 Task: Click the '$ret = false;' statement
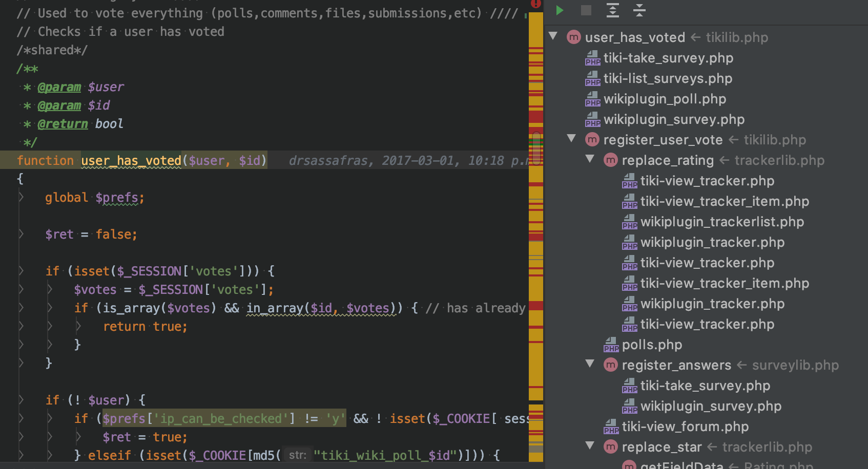(91, 234)
